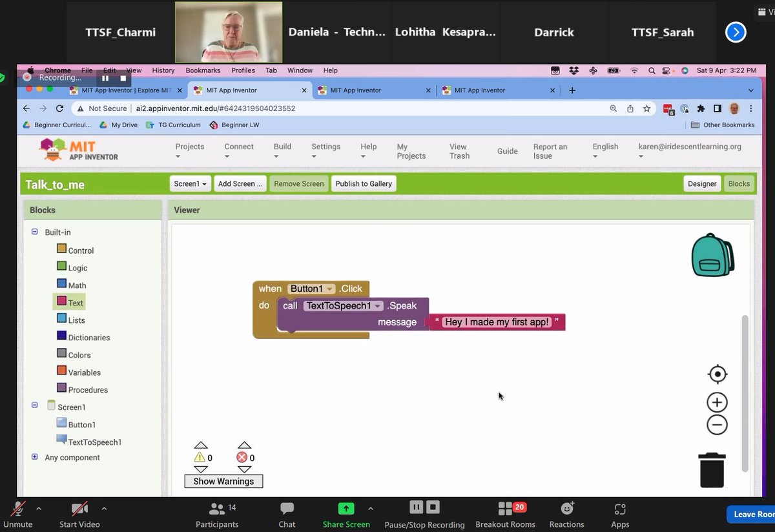The height and width of the screenshot is (532, 775).
Task: Reload the page in Chrome
Action: 59,108
